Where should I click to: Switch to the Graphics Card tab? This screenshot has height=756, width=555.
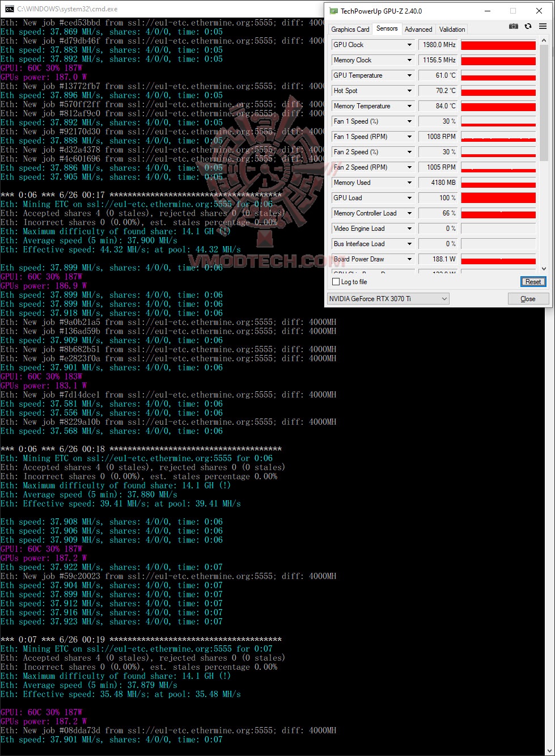350,29
